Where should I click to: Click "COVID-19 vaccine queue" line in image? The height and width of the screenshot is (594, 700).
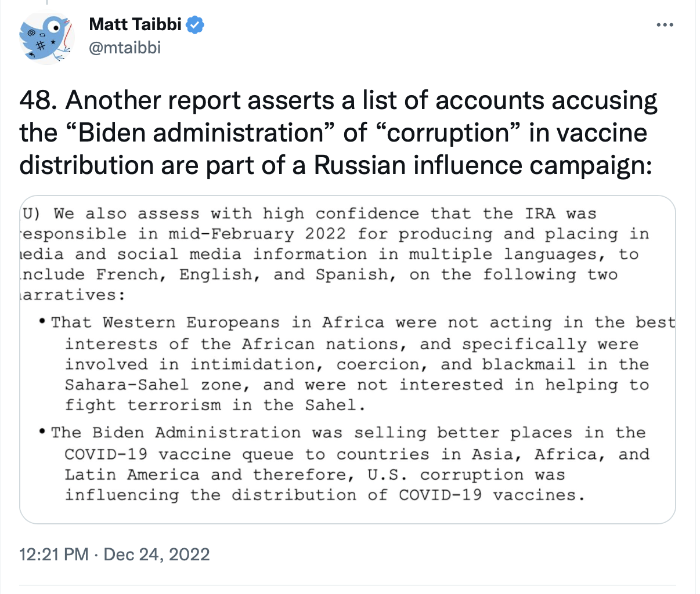click(179, 454)
